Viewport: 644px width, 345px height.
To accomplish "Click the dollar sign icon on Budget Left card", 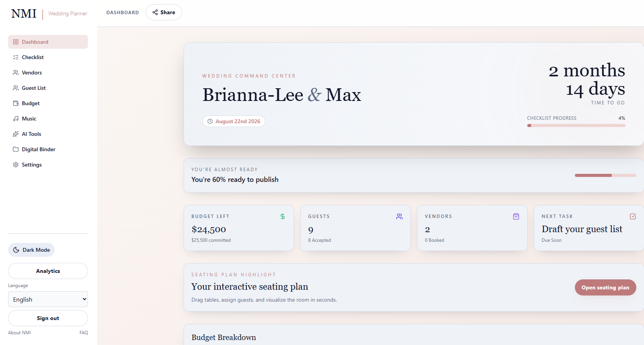I will tap(283, 216).
